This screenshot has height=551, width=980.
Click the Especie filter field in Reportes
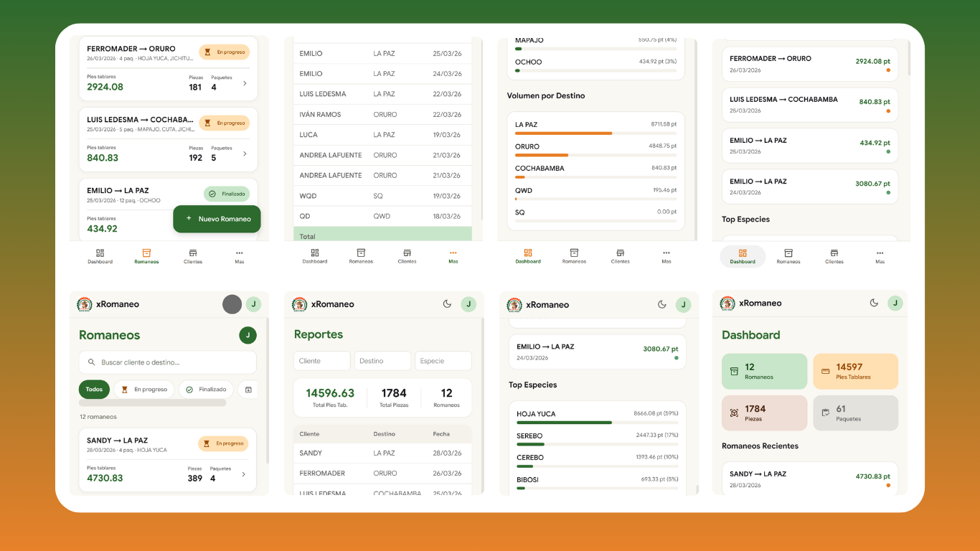click(x=443, y=361)
